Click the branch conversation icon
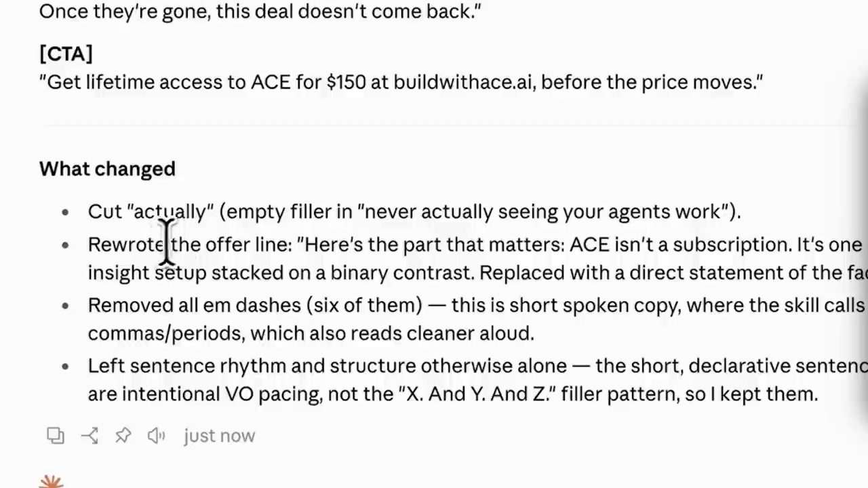868x488 pixels. click(x=90, y=435)
